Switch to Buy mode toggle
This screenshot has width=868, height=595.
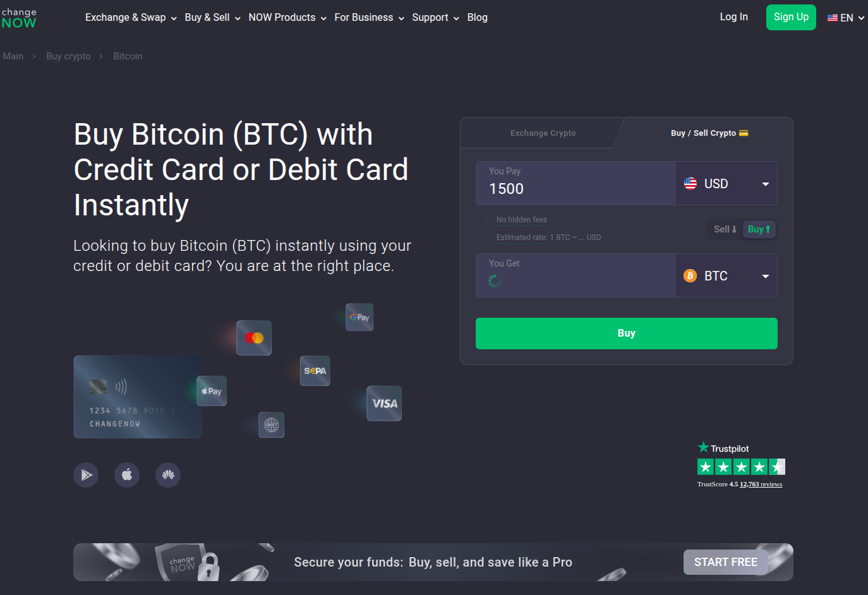[759, 229]
